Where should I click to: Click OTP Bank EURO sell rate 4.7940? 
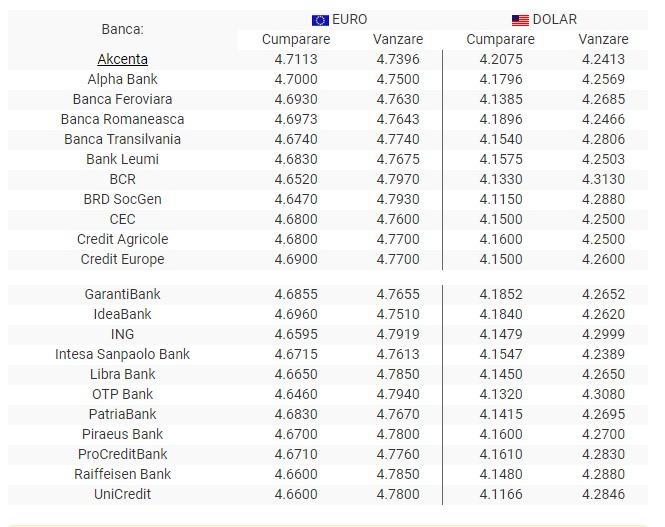coord(398,394)
